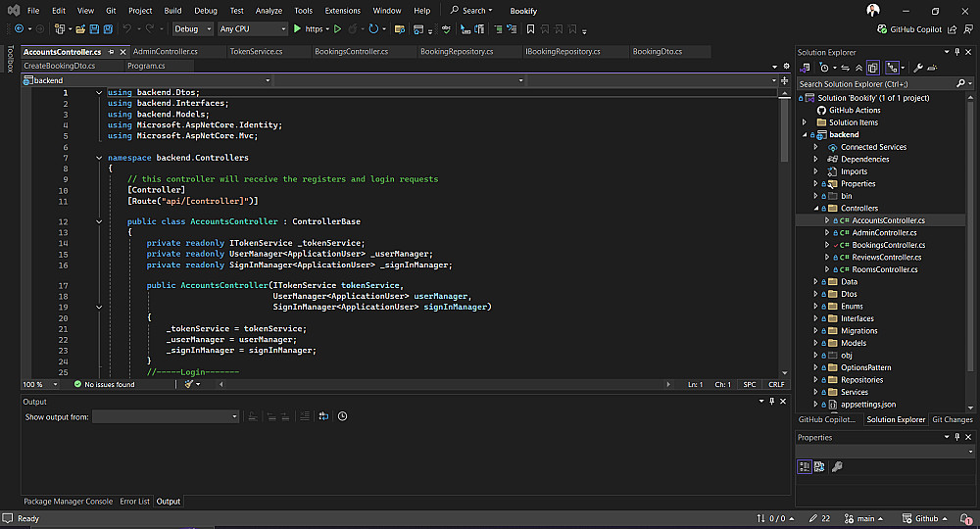
Task: Open Properties wrench icon in Solution Explorer
Action: 917,68
